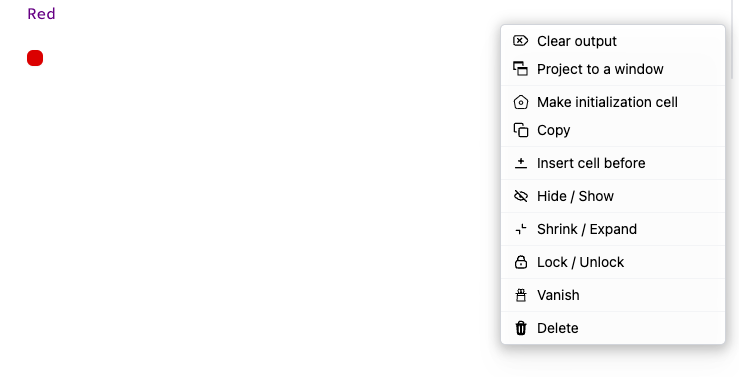The image size is (739, 377).
Task: Click the Clear output icon
Action: tap(520, 41)
